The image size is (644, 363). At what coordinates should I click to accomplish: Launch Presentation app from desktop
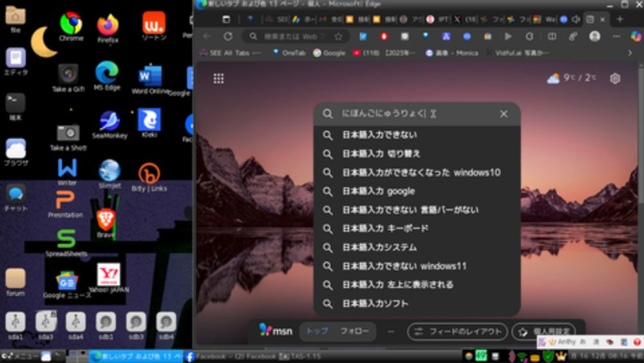coord(65,204)
